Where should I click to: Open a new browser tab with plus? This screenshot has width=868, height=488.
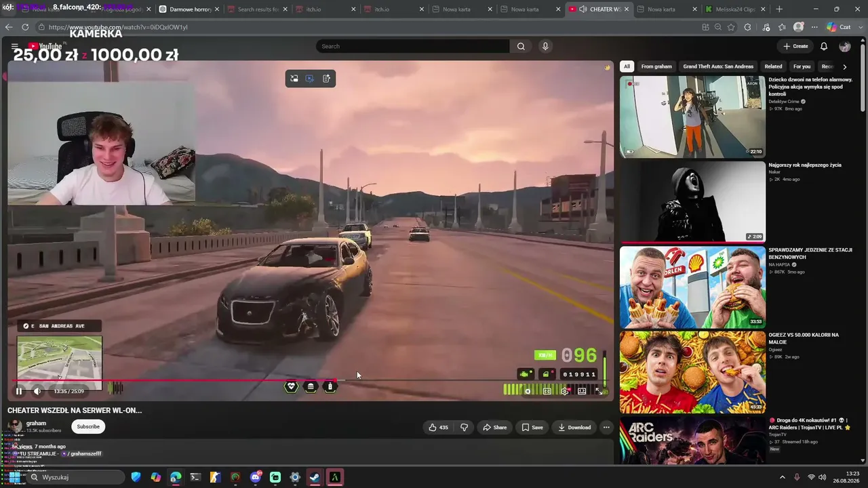tap(779, 9)
